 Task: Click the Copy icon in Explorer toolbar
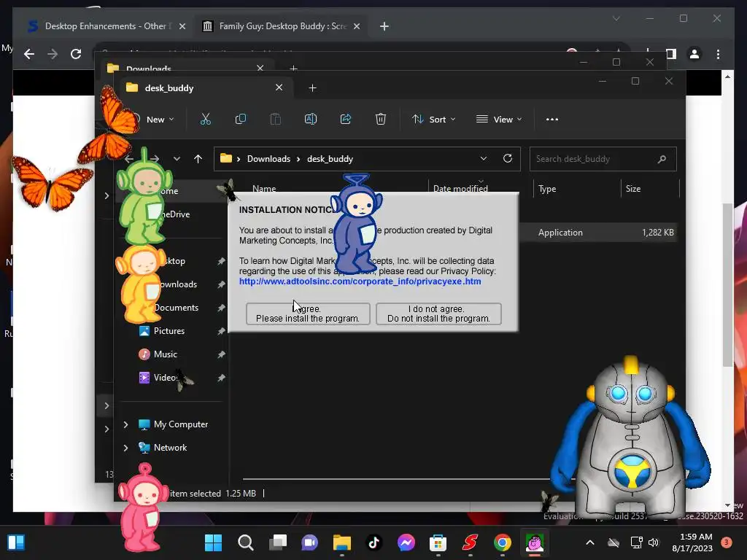(x=241, y=119)
